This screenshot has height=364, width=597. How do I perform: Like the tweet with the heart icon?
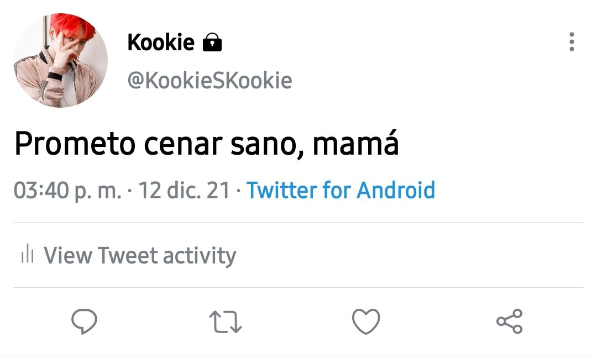[366, 321]
